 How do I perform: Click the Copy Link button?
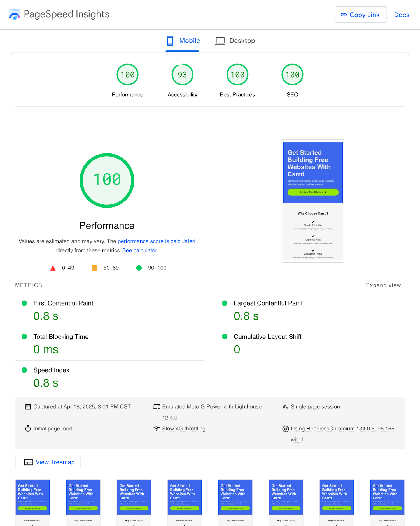point(361,15)
